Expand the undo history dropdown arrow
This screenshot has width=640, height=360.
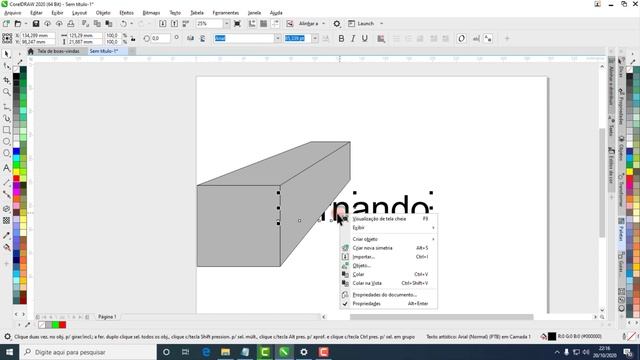pyautogui.click(x=131, y=24)
